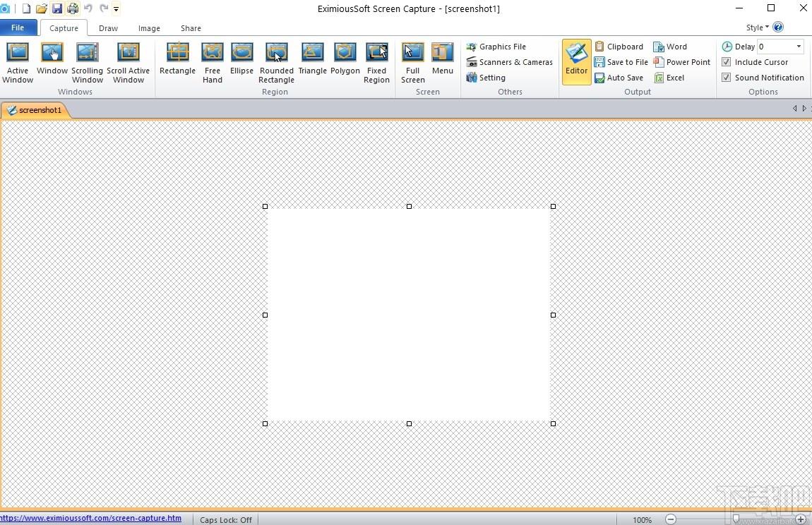Viewport: 812px width, 525px height.
Task: Click the Delay value input field
Action: pyautogui.click(x=775, y=47)
